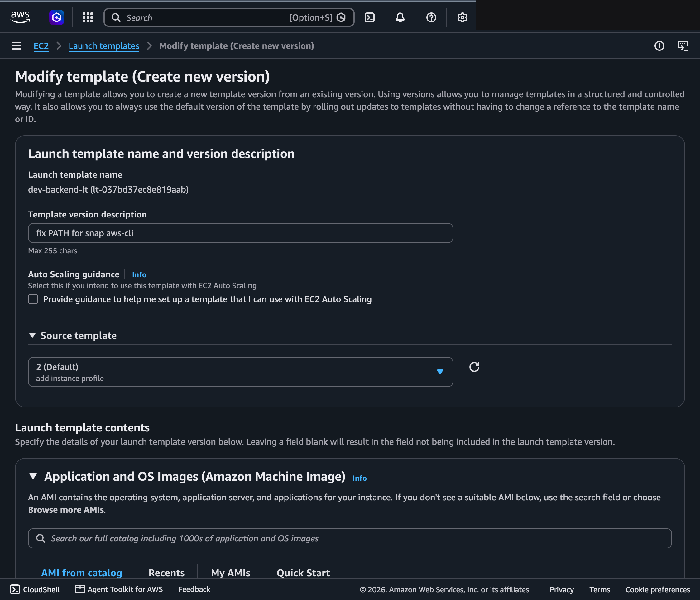Open Info link next to Auto Scaling guidance
The image size is (700, 600).
pyautogui.click(x=139, y=274)
